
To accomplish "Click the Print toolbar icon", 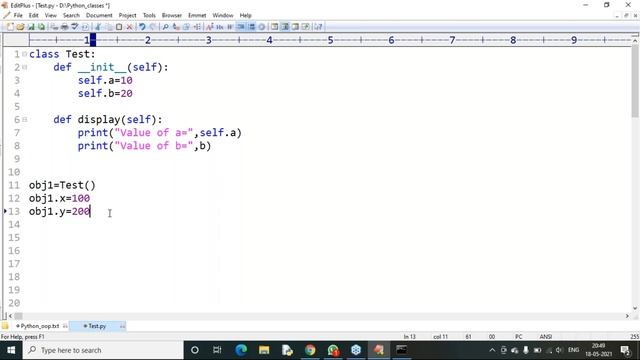I will 64,27.
